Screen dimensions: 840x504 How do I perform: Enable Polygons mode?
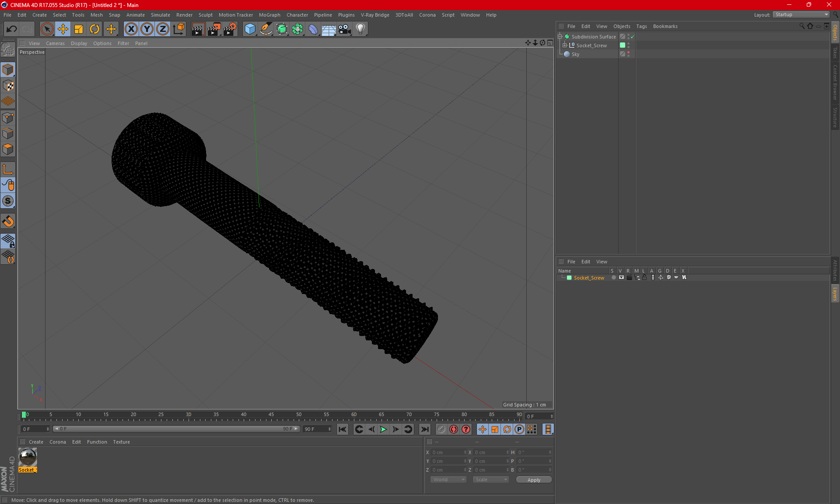click(8, 149)
